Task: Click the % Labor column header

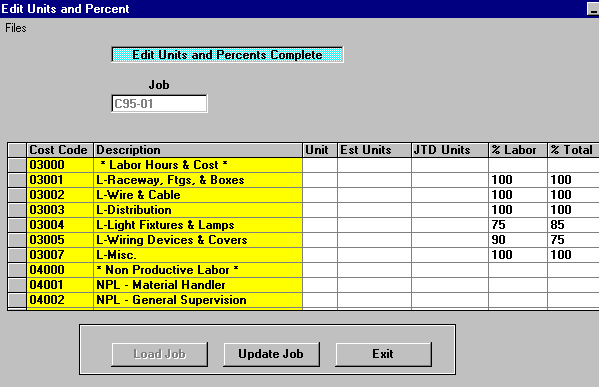Action: pyautogui.click(x=518, y=150)
